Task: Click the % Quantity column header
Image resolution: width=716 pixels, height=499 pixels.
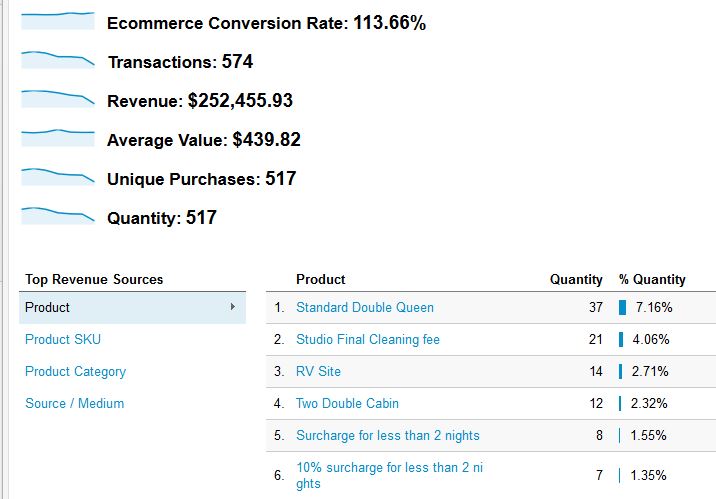Action: point(652,279)
